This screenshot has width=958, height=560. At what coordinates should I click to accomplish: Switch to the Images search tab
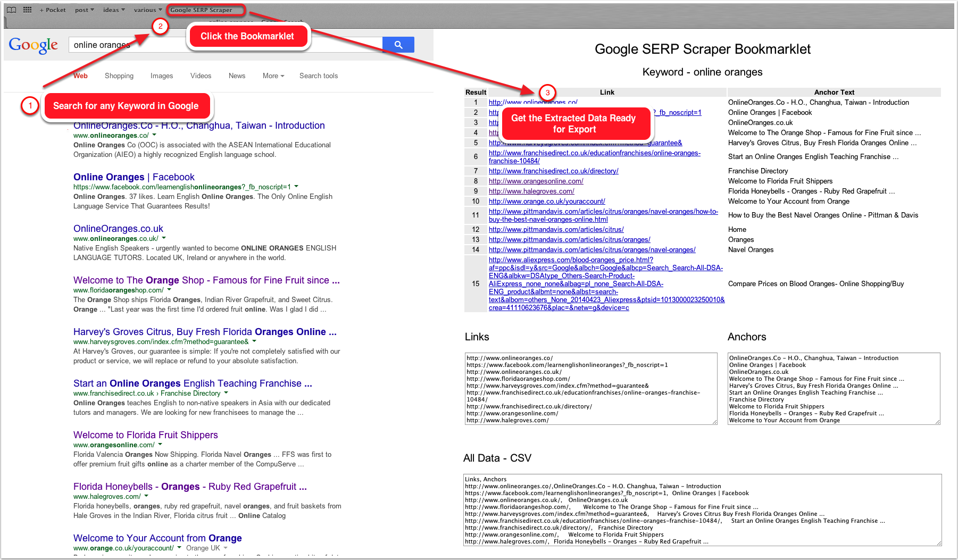tap(162, 76)
